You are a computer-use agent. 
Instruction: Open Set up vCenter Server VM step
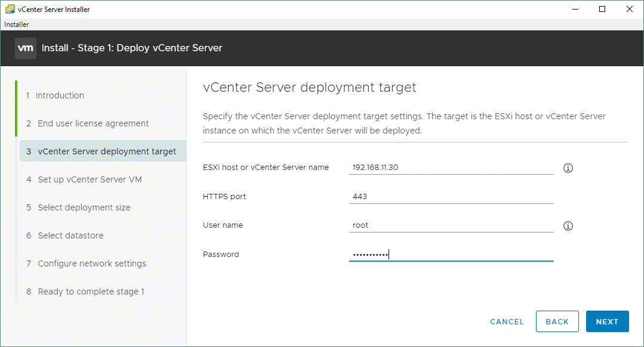[x=90, y=179]
